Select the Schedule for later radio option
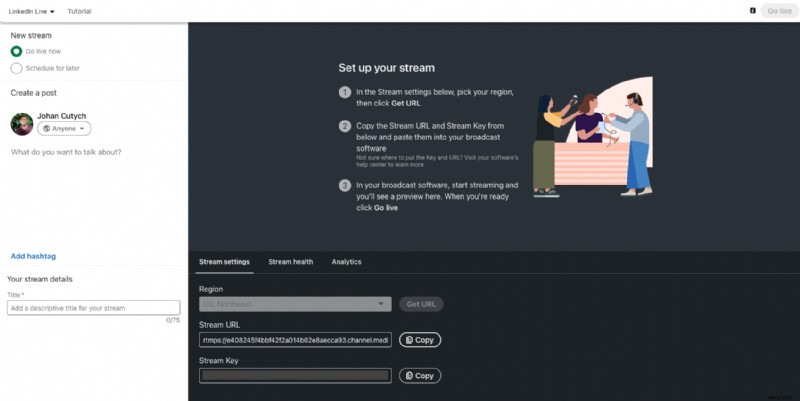The width and height of the screenshot is (800, 401). click(x=16, y=68)
